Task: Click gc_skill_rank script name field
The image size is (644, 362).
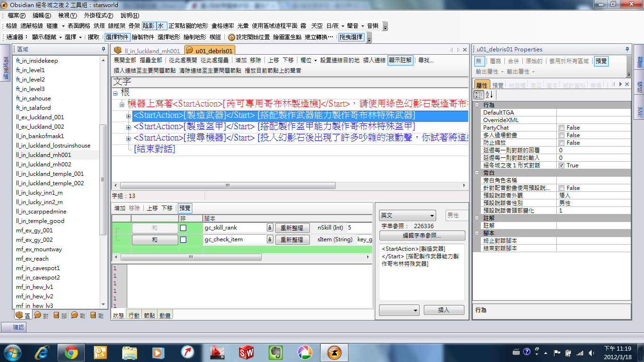Action: [235, 228]
